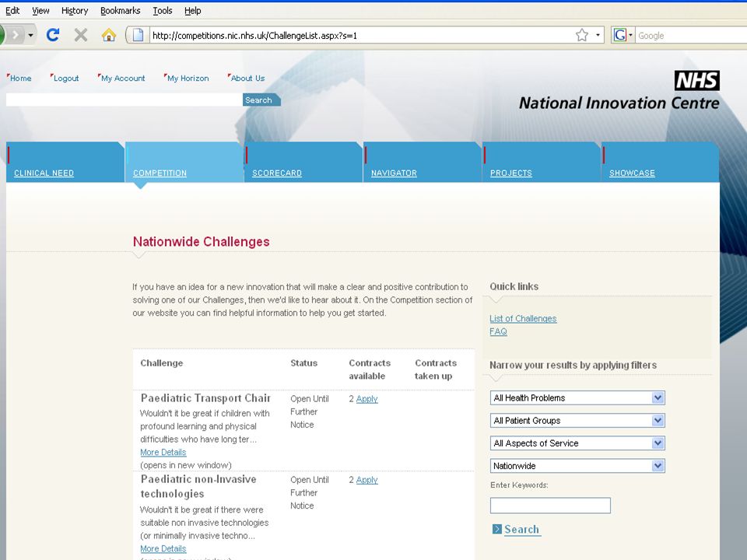Expand the Nationwide region dropdown

click(x=577, y=466)
